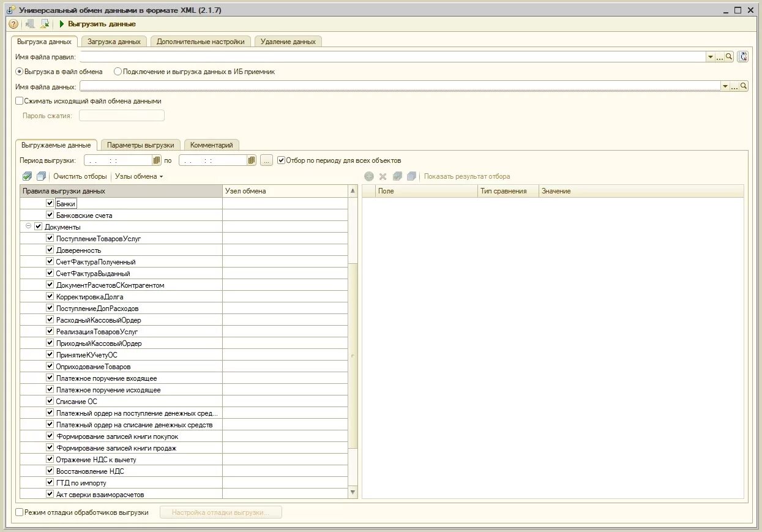762x532 pixels.
Task: Switch to Дополнительные настройки tab
Action: [x=201, y=42]
